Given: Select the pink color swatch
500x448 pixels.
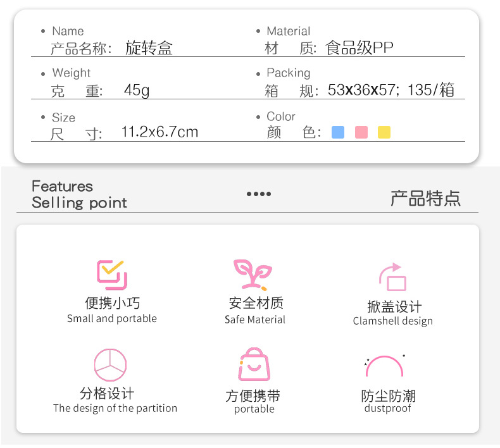Looking at the screenshot, I should 361,132.
